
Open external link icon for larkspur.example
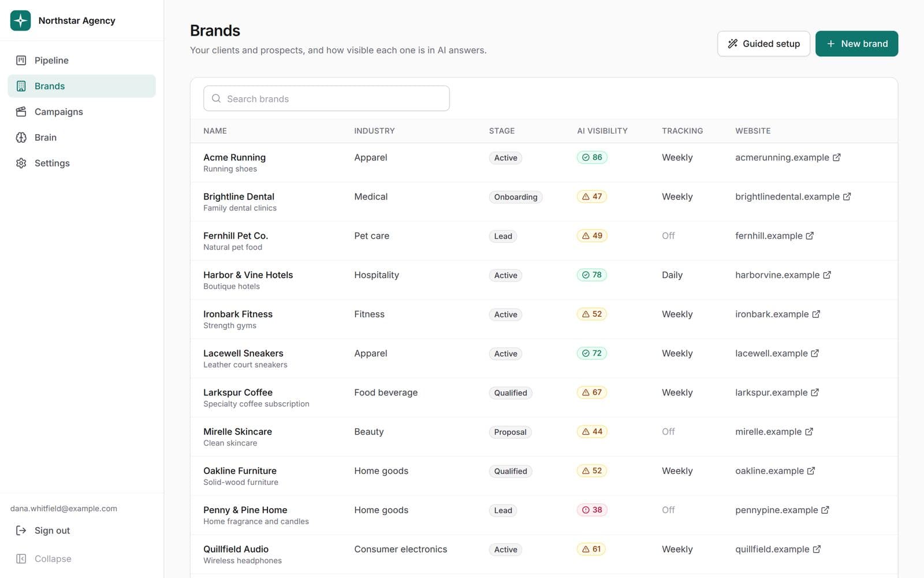pyautogui.click(x=815, y=392)
